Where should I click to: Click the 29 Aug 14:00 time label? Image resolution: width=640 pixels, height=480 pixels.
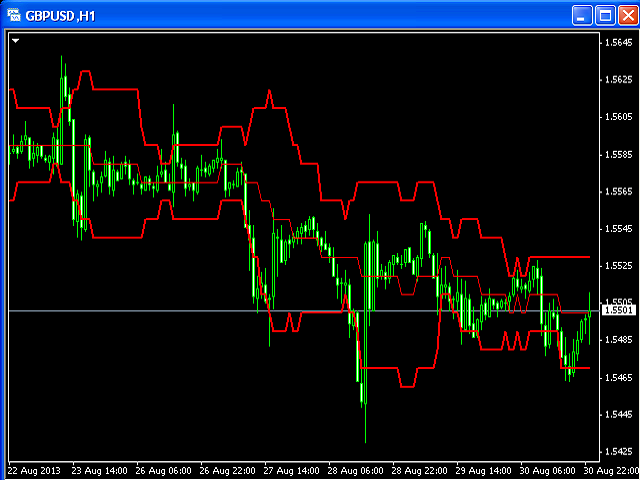pos(482,470)
